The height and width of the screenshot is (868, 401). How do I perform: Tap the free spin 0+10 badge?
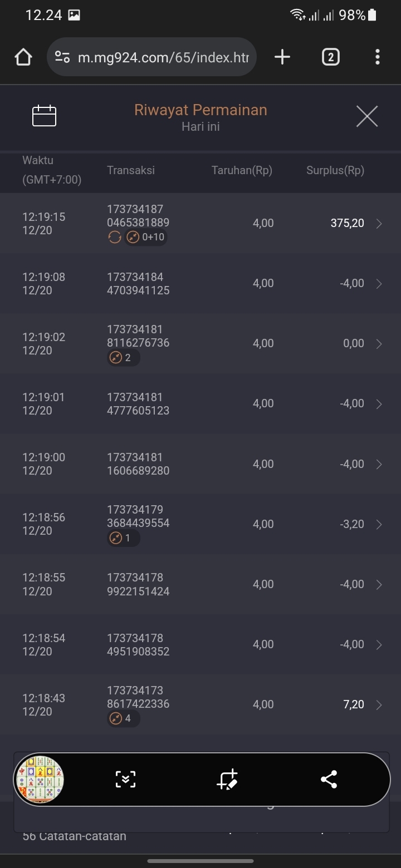click(x=145, y=238)
